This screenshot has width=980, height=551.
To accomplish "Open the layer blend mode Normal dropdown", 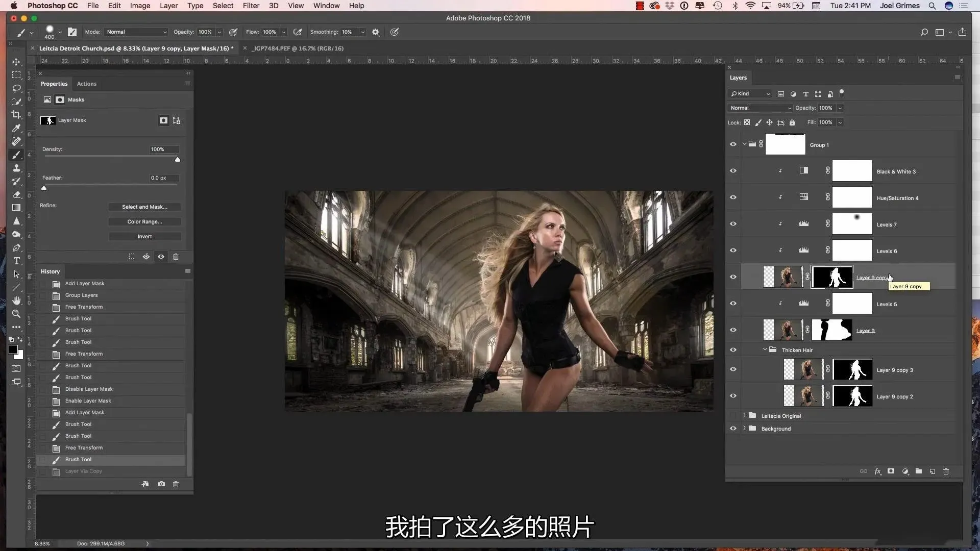I will tap(760, 108).
